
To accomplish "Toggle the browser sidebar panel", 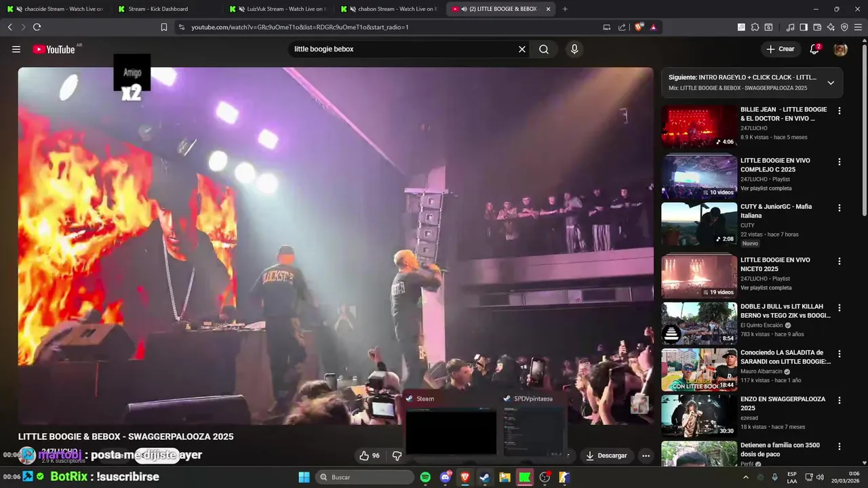I will pyautogui.click(x=804, y=27).
